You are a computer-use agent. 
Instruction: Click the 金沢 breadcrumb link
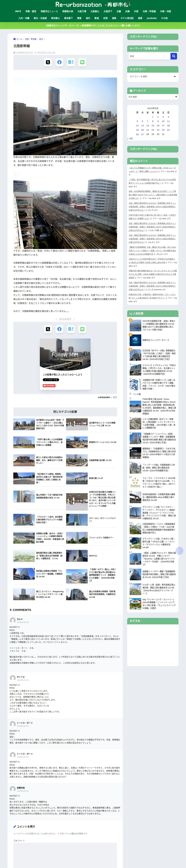click(x=41, y=39)
